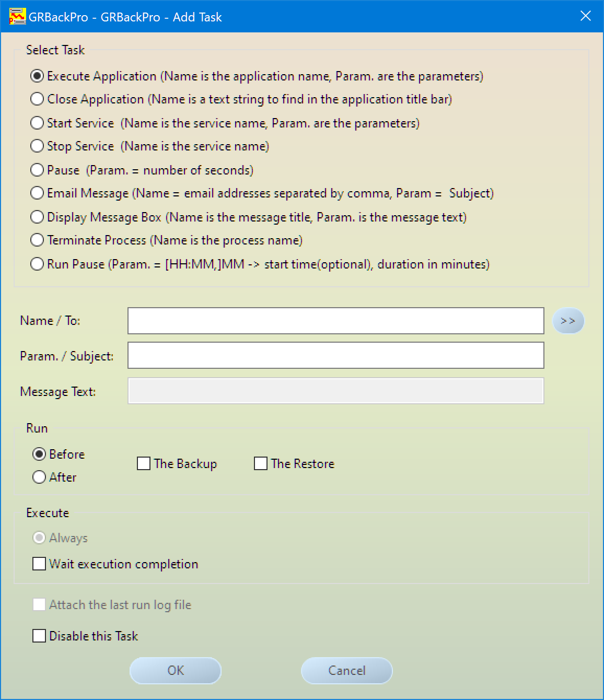Image resolution: width=604 pixels, height=700 pixels.
Task: Set the task to run After
Action: [x=39, y=477]
